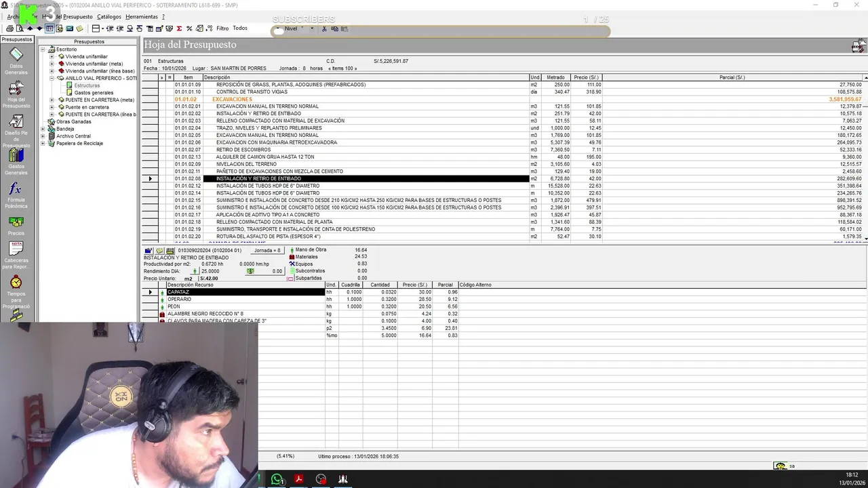Click the blue folder icon above the partida code
This screenshot has width=868, height=488.
coord(149,251)
